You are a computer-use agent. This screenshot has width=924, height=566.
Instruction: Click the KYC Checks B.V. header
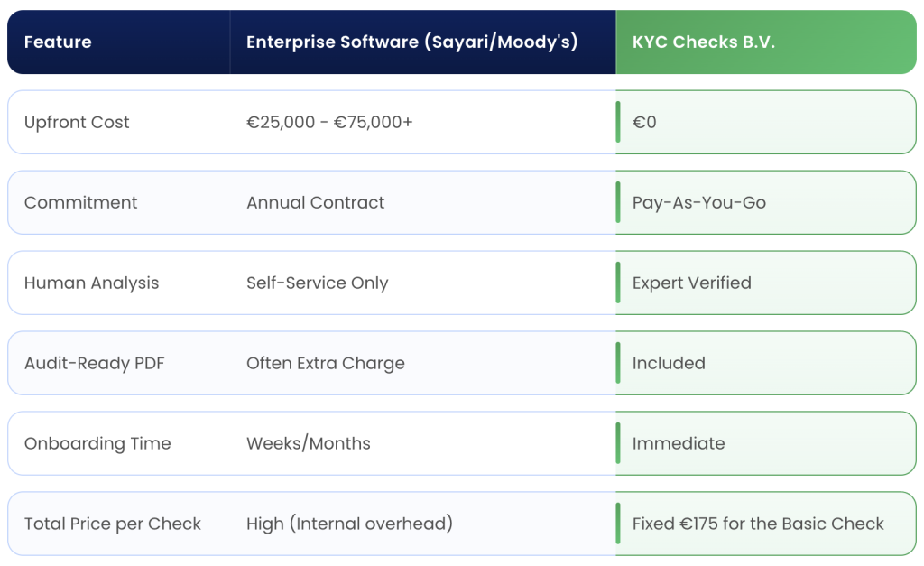[704, 42]
